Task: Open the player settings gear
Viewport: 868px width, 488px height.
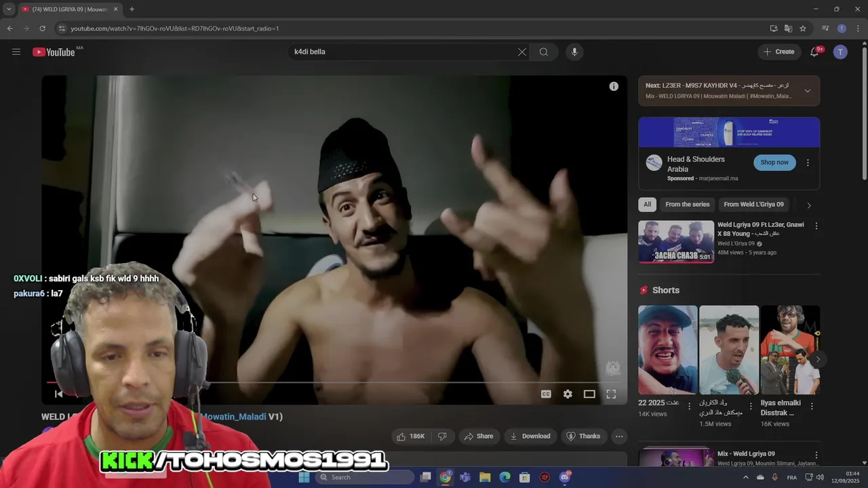Action: tap(568, 394)
